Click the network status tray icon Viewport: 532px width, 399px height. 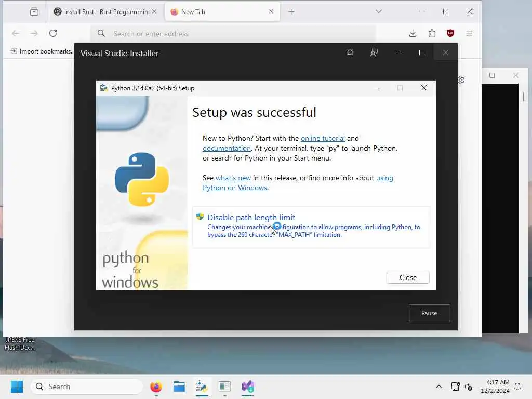coord(455,387)
